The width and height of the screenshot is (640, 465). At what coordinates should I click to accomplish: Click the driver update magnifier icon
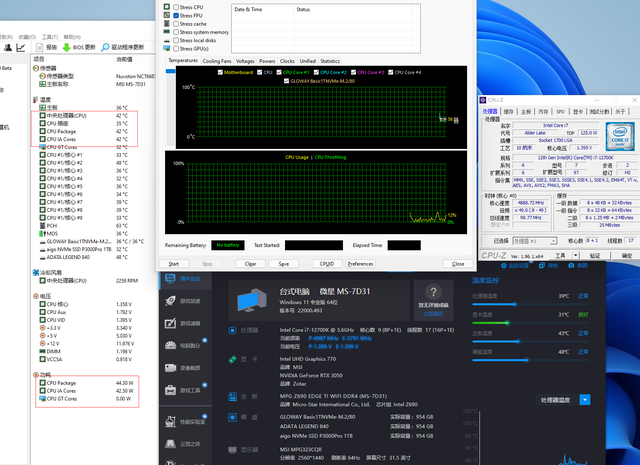[x=106, y=47]
